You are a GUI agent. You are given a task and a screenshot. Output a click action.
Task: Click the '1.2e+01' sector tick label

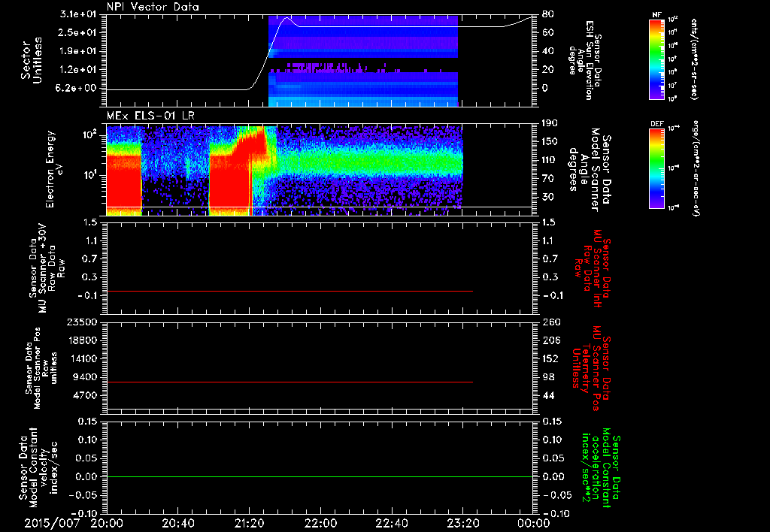tap(77, 70)
